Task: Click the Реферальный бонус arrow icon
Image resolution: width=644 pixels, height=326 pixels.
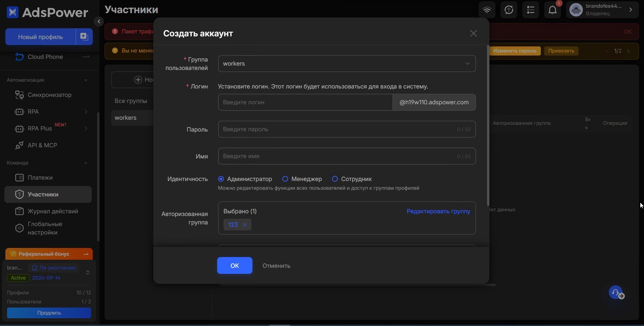Action: tap(86, 254)
